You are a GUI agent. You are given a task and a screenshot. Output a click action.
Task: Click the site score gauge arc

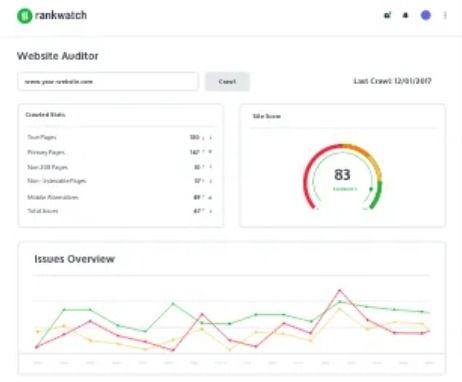tap(342, 177)
